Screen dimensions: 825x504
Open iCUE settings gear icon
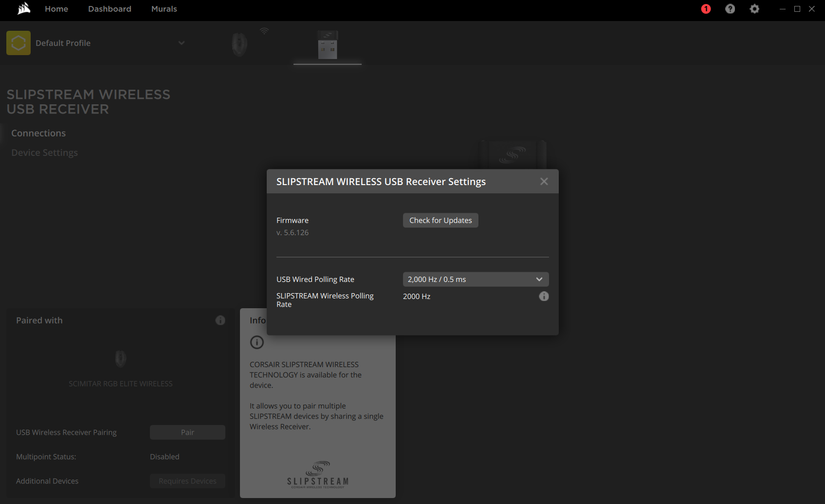click(754, 9)
